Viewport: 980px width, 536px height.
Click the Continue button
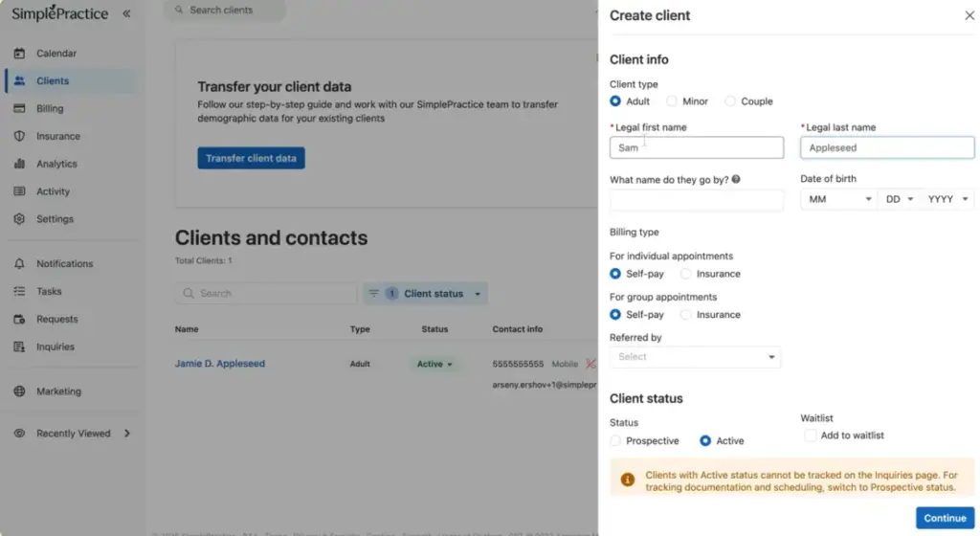(x=945, y=518)
